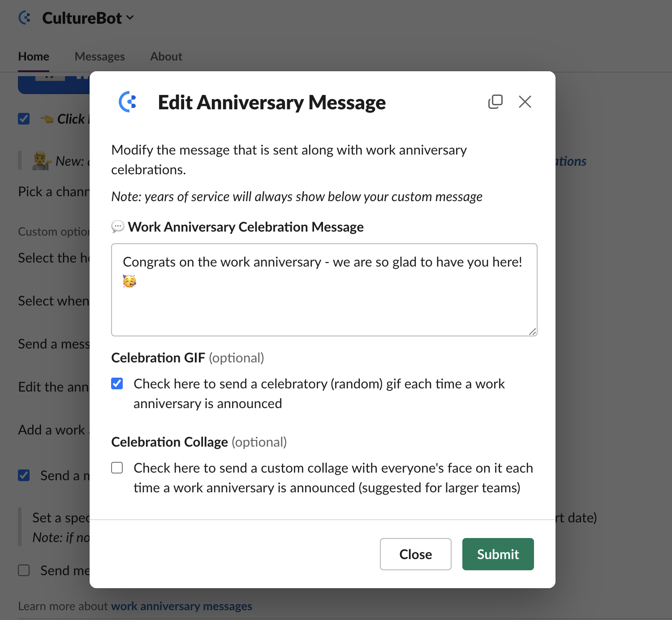Toggle the checkbox next to Click item
Screen dimensions: 672x620
pos(24,119)
